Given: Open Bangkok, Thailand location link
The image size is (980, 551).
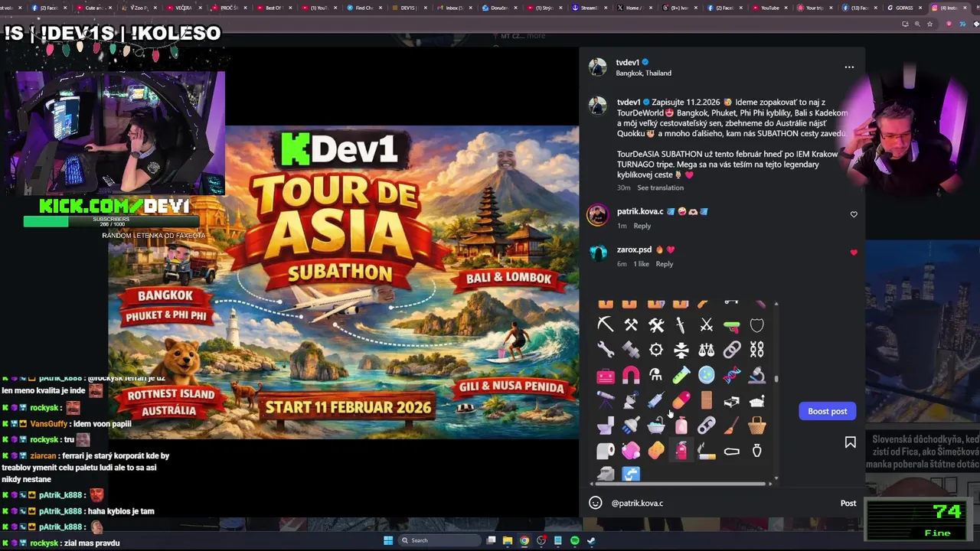Looking at the screenshot, I should coord(644,73).
